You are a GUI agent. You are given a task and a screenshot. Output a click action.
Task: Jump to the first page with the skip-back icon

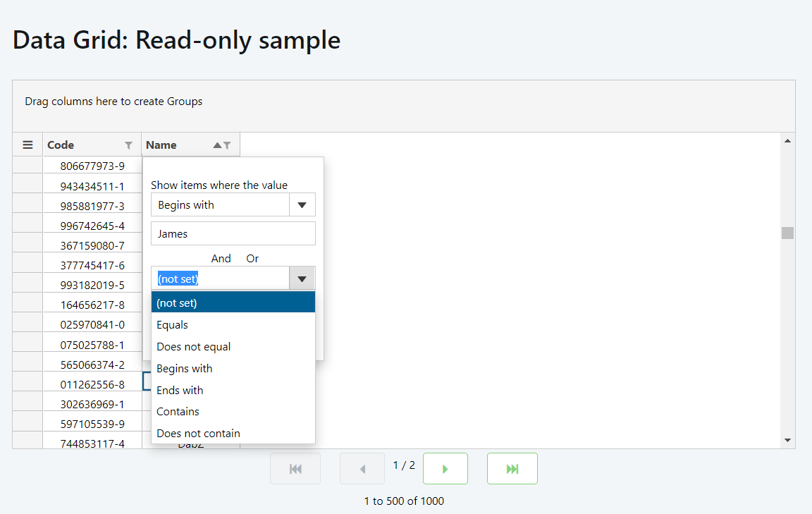point(295,468)
